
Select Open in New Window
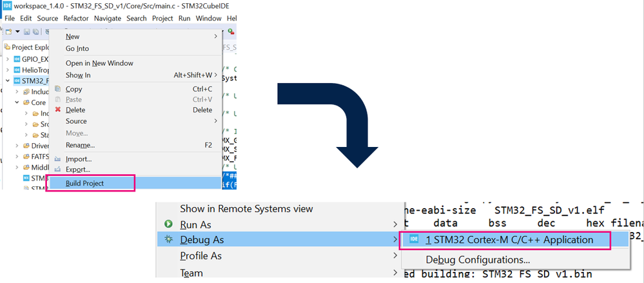click(x=99, y=63)
